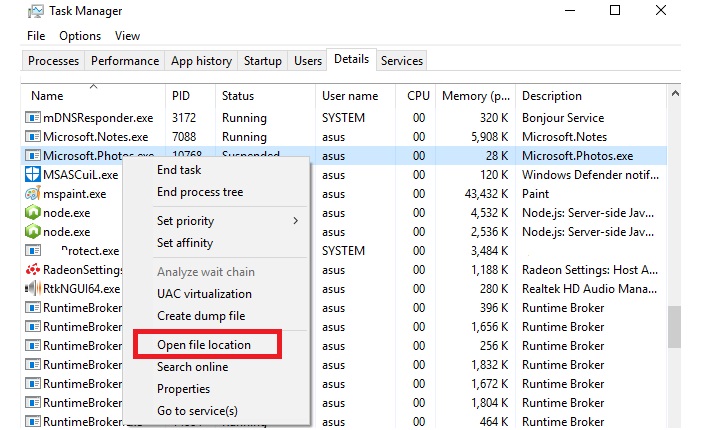Sort by the PID column header
Screen dimensions: 701x430
coord(190,96)
